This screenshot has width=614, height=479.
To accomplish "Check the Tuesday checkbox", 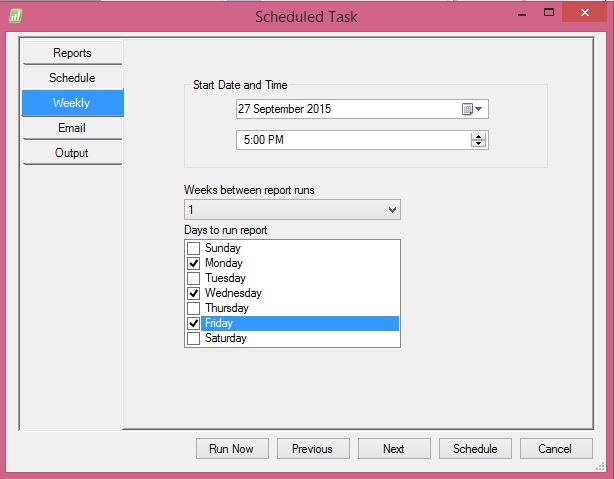I will [193, 278].
